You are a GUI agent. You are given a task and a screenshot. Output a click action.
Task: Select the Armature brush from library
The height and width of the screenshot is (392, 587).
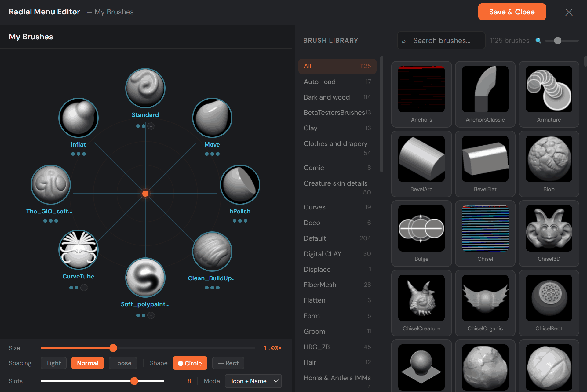click(549, 89)
